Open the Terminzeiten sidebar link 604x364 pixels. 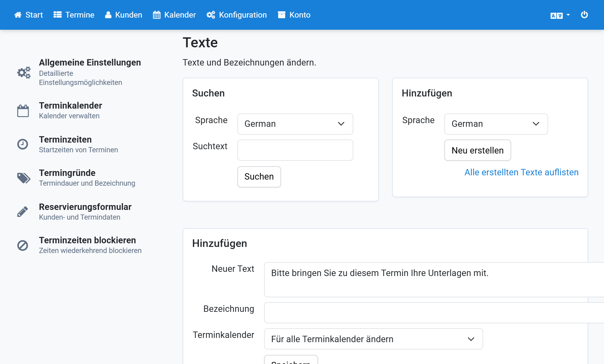coord(65,140)
